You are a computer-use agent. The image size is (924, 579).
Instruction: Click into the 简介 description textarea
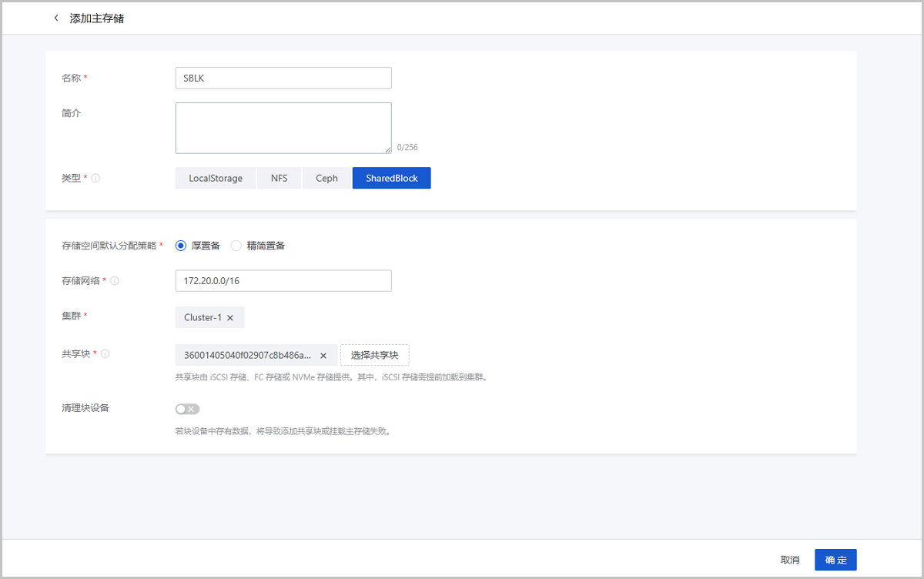pyautogui.click(x=283, y=128)
